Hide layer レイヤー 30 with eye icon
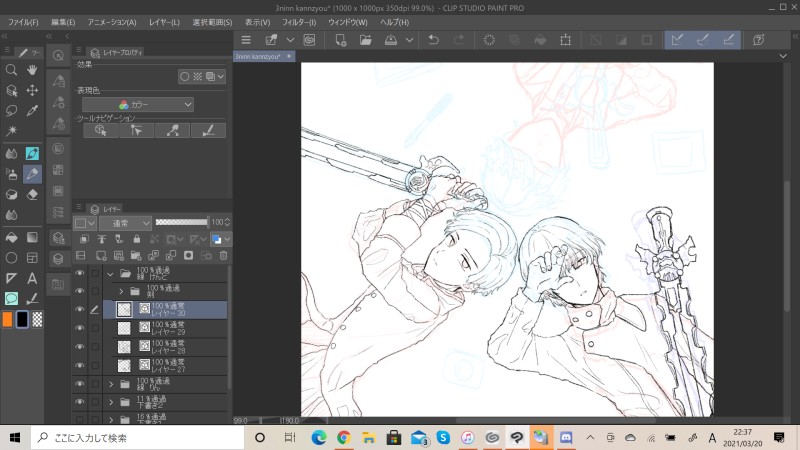Screen dimensions: 800x450 coord(80,309)
